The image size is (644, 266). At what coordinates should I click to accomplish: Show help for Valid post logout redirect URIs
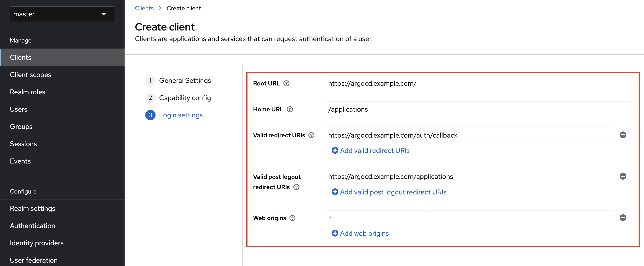296,187
